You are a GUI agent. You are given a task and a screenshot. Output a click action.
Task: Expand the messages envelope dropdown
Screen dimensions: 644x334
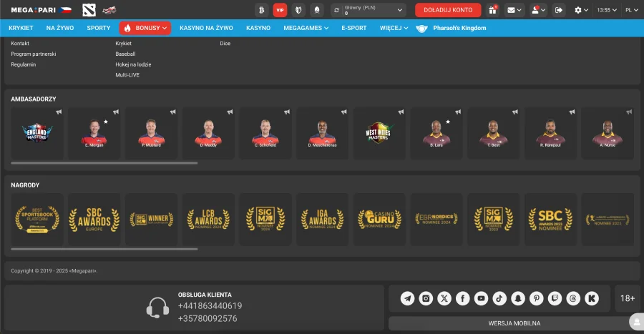pos(514,10)
